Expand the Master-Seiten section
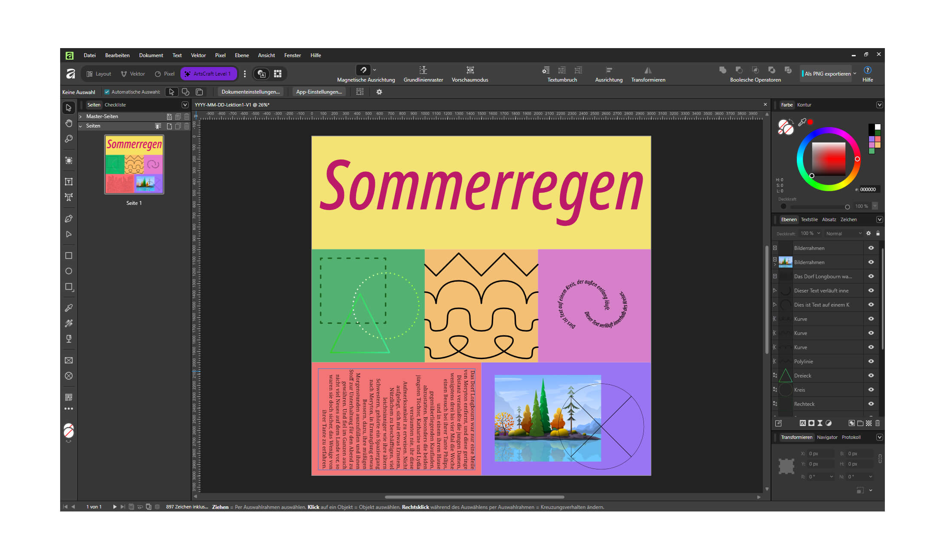This screenshot has width=945, height=560. [x=81, y=116]
